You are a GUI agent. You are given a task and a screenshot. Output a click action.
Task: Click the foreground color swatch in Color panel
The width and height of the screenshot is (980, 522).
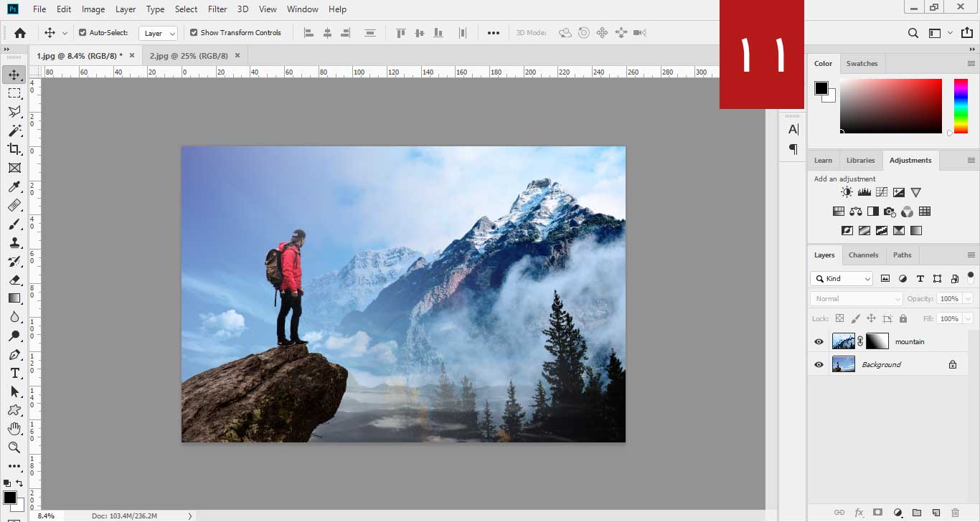tap(821, 88)
